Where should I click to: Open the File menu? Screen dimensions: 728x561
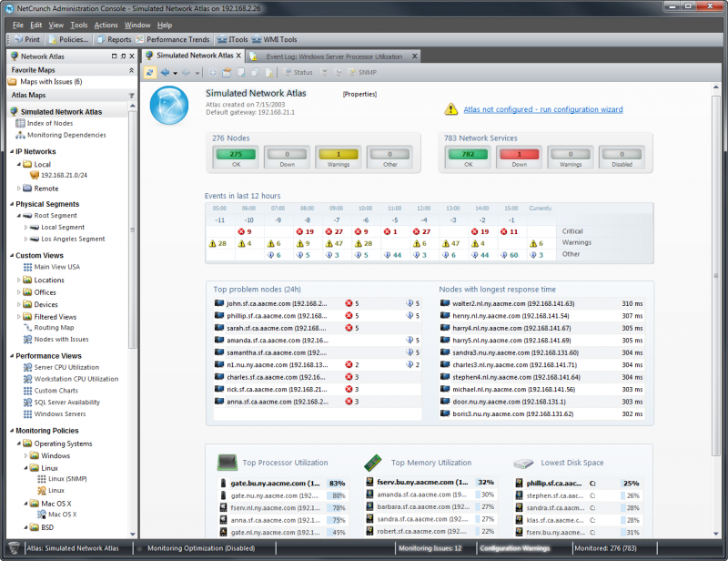(18, 25)
